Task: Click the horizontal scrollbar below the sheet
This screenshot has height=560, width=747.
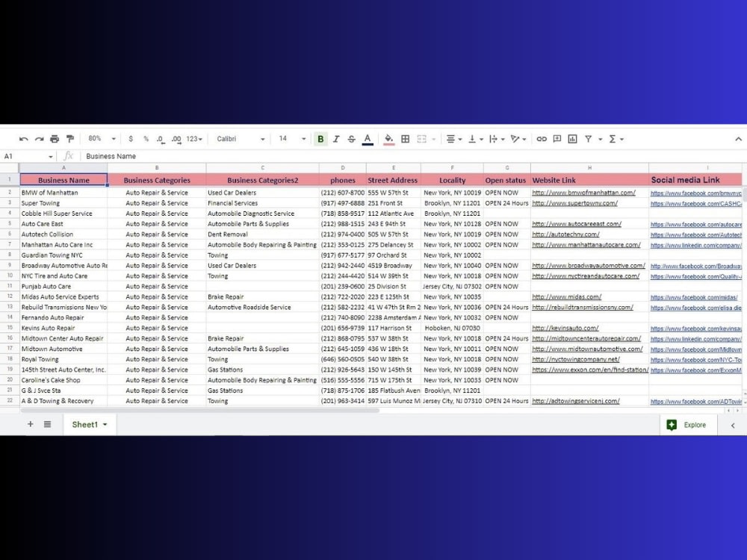Action: pyautogui.click(x=200, y=410)
